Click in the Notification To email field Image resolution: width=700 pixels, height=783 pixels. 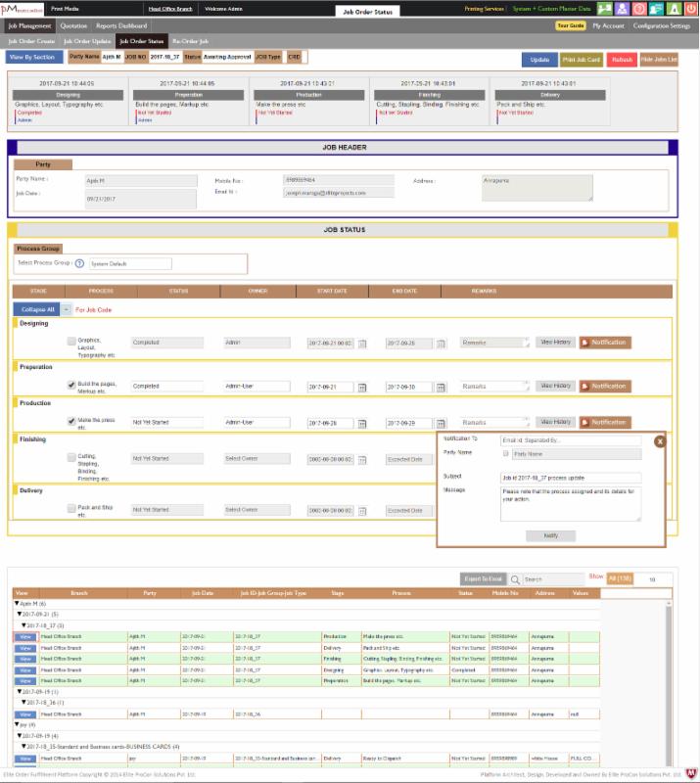[571, 439]
